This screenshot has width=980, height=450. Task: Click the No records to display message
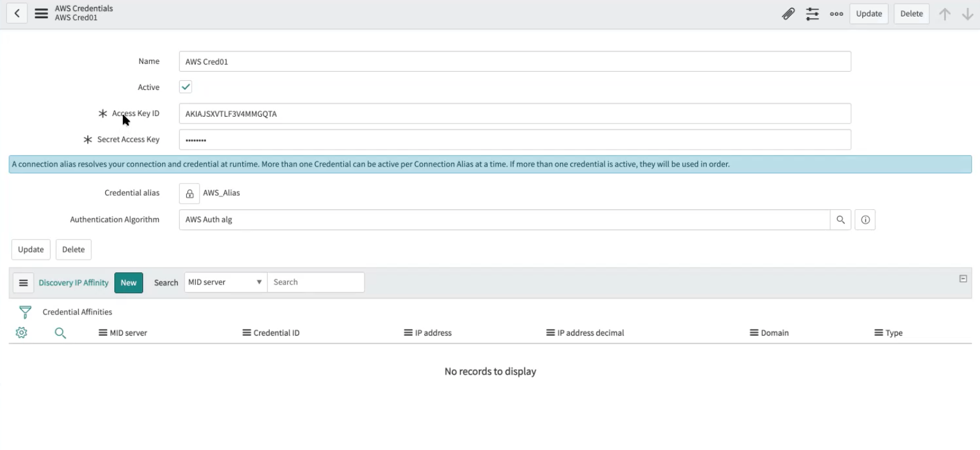click(x=490, y=372)
